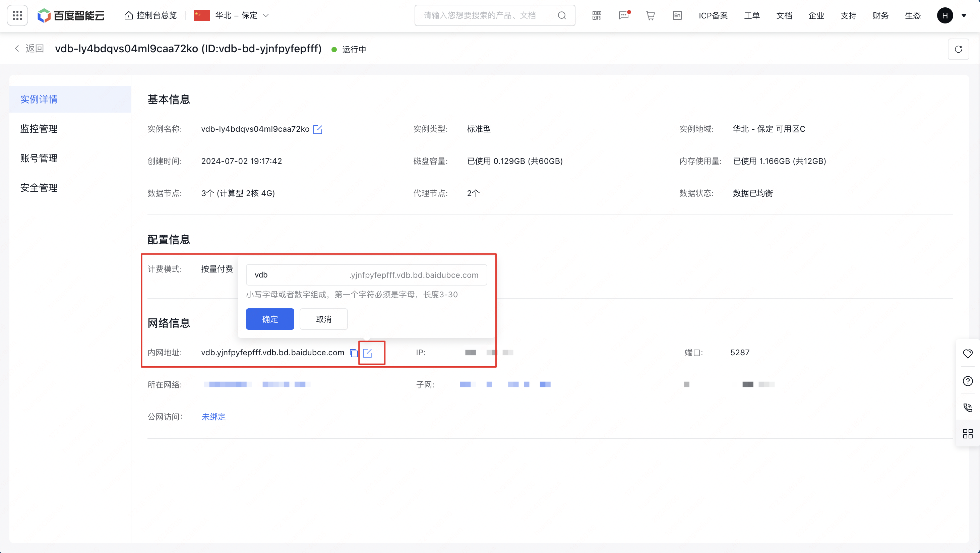Click memory usage 已使用 1.166GB (共12GB)
The image size is (980, 553).
780,161
